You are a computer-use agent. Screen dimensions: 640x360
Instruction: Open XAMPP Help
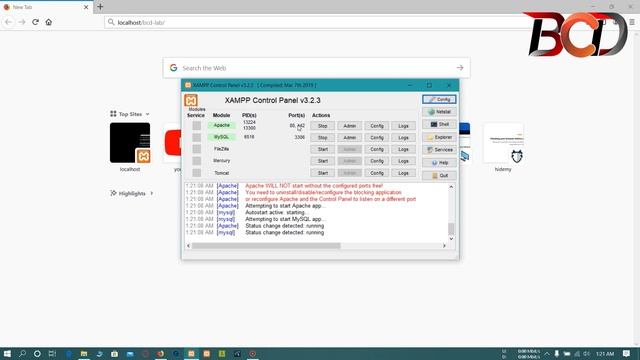click(439, 162)
